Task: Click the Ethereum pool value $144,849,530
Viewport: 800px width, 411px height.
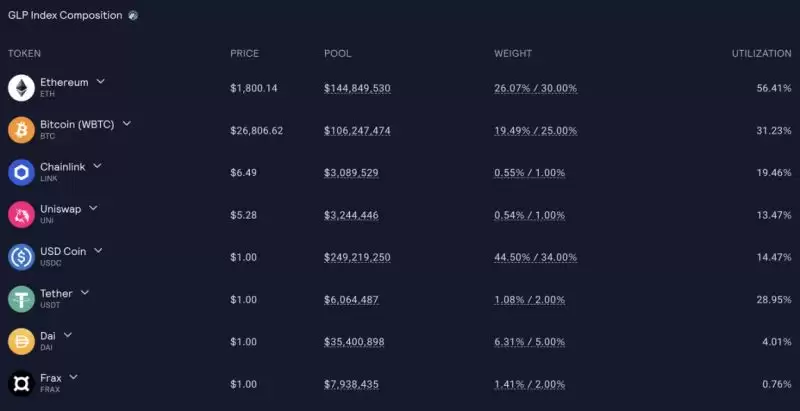Action: click(x=357, y=89)
